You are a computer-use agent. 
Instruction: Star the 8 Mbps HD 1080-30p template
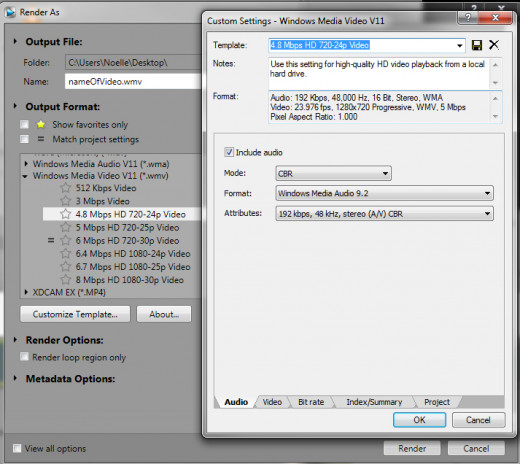pos(66,280)
